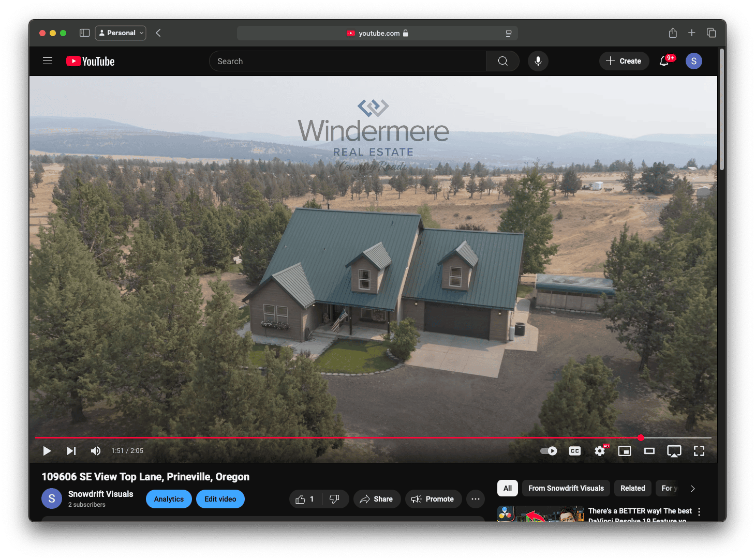Mute the video volume

coord(96,451)
